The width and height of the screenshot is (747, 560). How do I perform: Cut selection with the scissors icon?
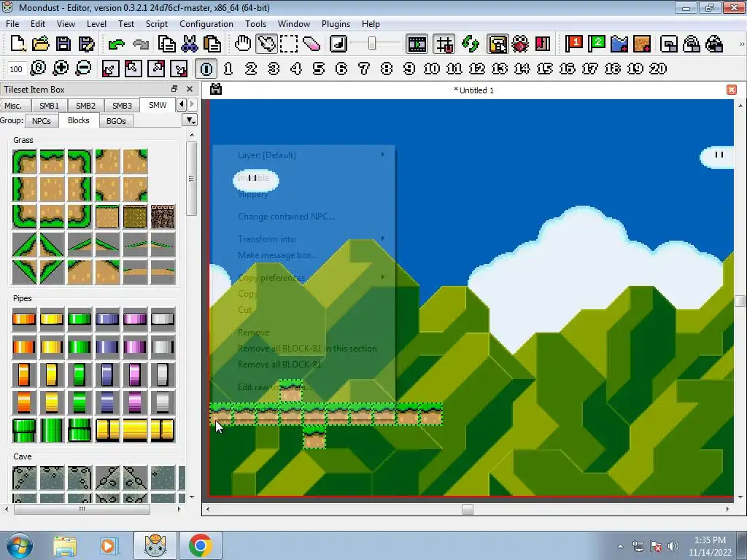(x=190, y=44)
